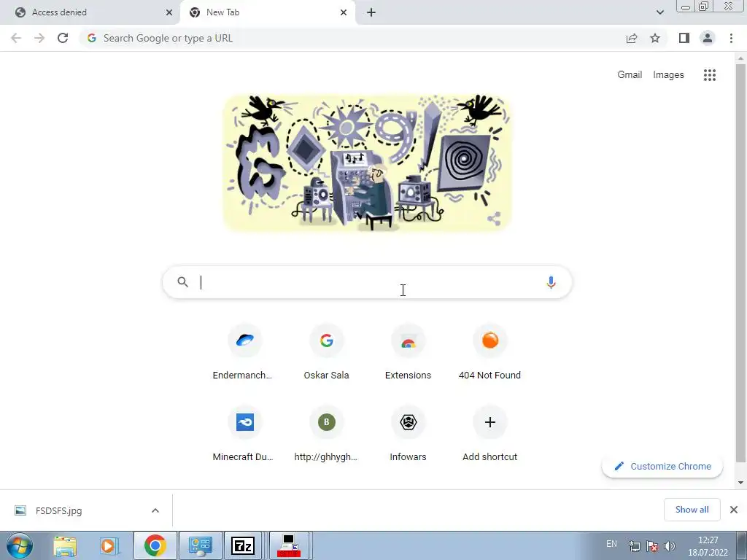Open the Chrome three-dot menu
This screenshot has width=747, height=560.
[731, 38]
